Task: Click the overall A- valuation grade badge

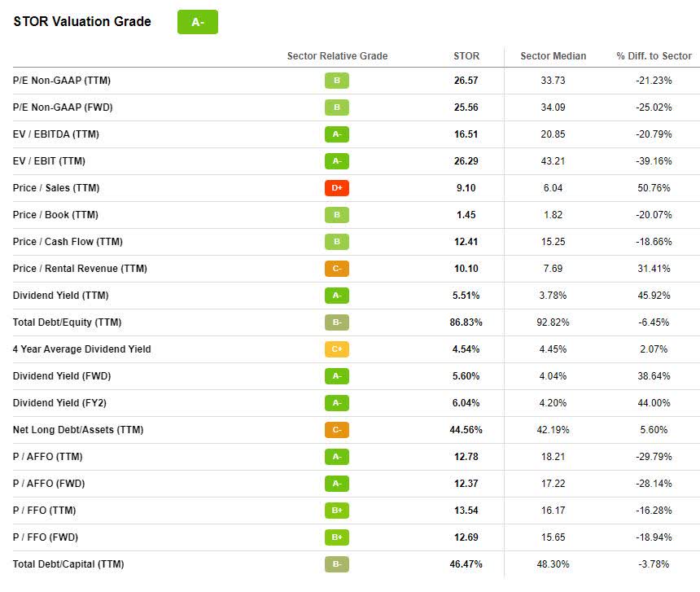Action: pos(198,22)
